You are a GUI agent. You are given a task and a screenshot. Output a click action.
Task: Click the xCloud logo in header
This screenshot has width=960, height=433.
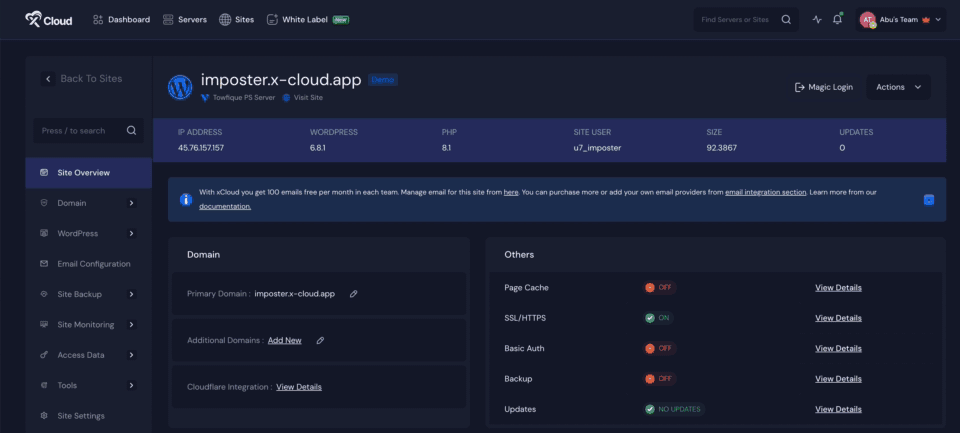coord(48,19)
